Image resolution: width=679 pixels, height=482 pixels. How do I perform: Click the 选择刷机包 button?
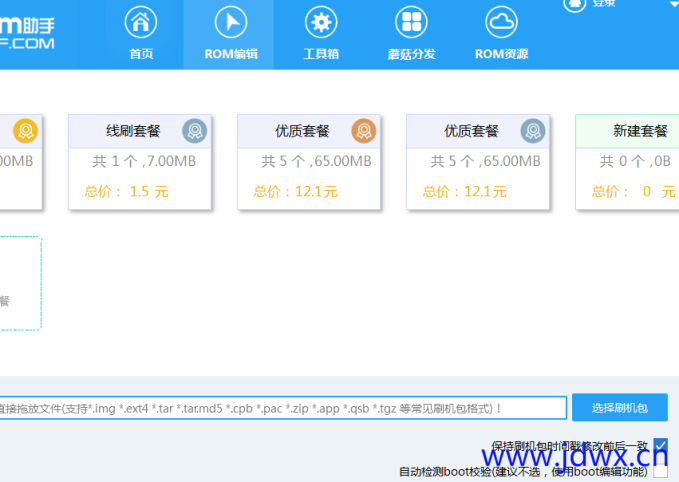tap(620, 408)
